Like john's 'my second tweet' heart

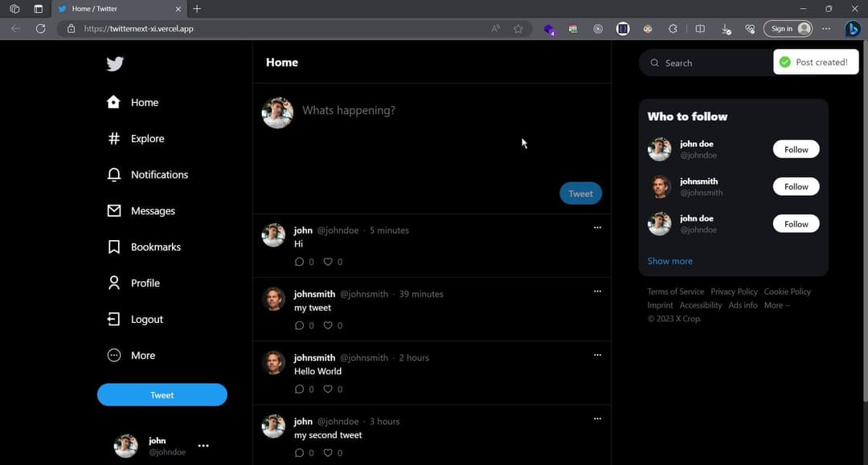[x=328, y=452]
